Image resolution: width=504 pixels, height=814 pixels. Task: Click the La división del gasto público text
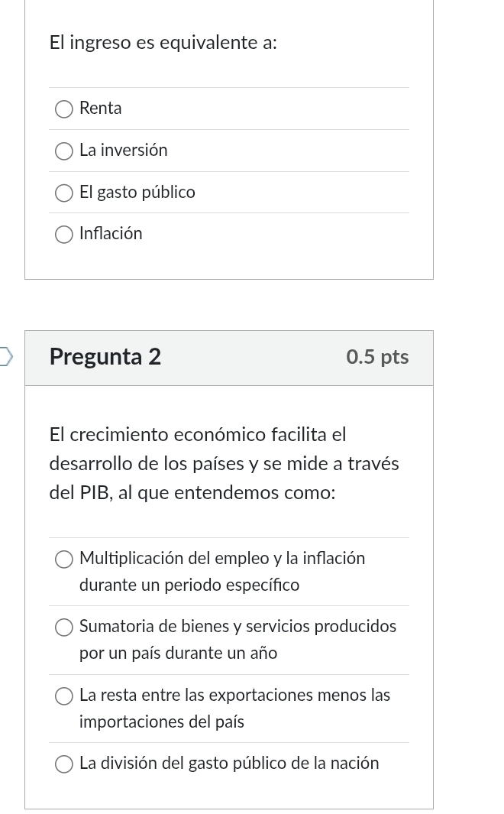pos(229,764)
